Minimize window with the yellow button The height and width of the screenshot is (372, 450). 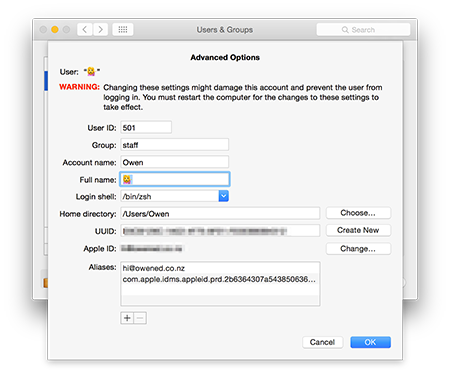pos(55,30)
